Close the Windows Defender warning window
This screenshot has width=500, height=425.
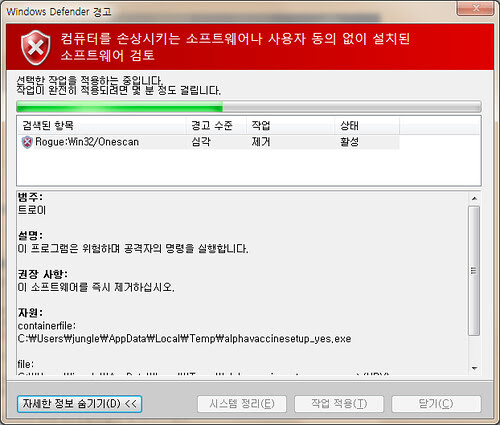point(475,9)
